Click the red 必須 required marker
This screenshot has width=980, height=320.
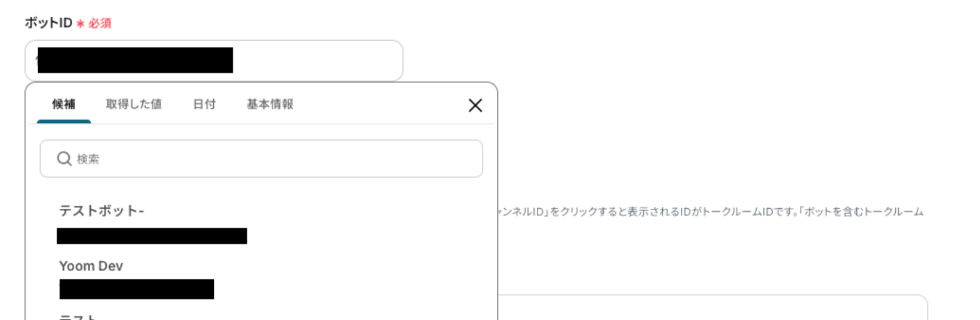click(x=100, y=23)
